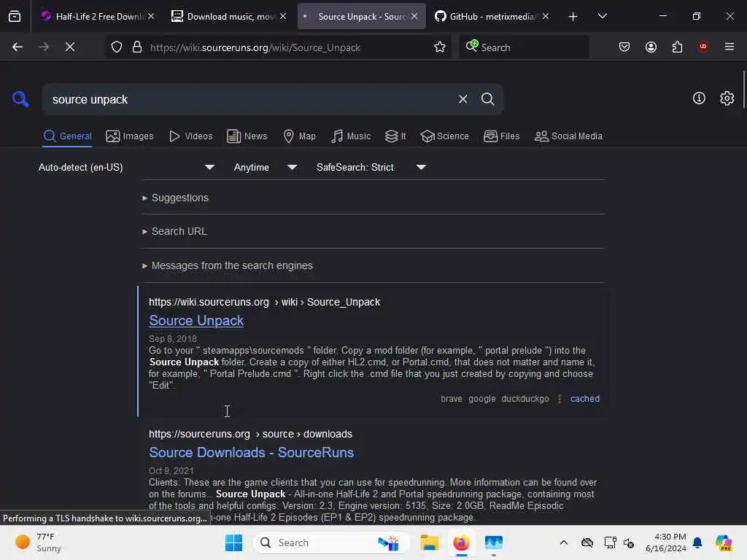This screenshot has height=560, width=747.
Task: Open the clock showing 4:30 PM
Action: [x=666, y=542]
